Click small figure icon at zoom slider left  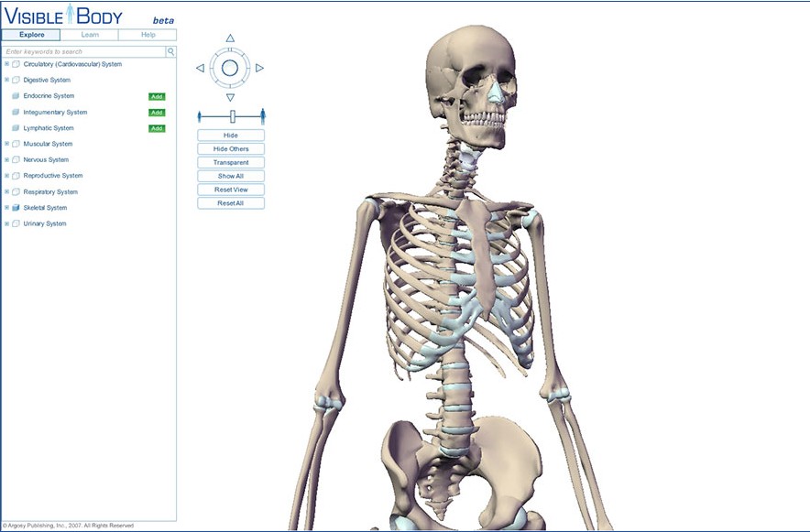click(x=200, y=115)
